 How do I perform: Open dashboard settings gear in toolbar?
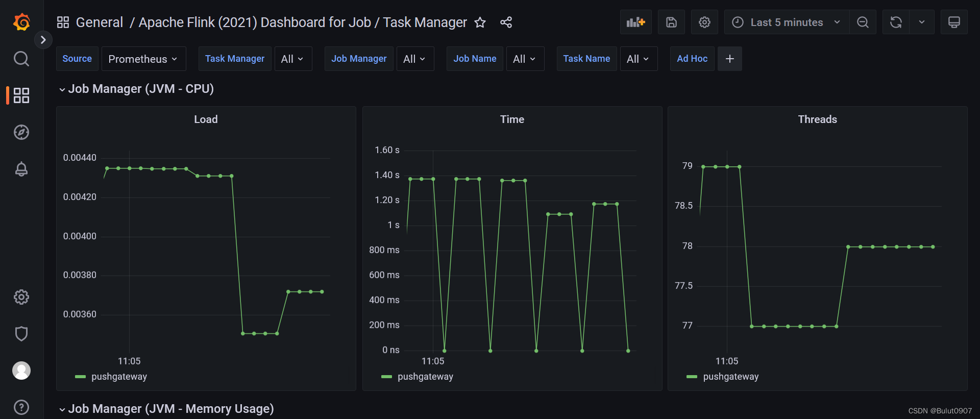[x=704, y=22]
